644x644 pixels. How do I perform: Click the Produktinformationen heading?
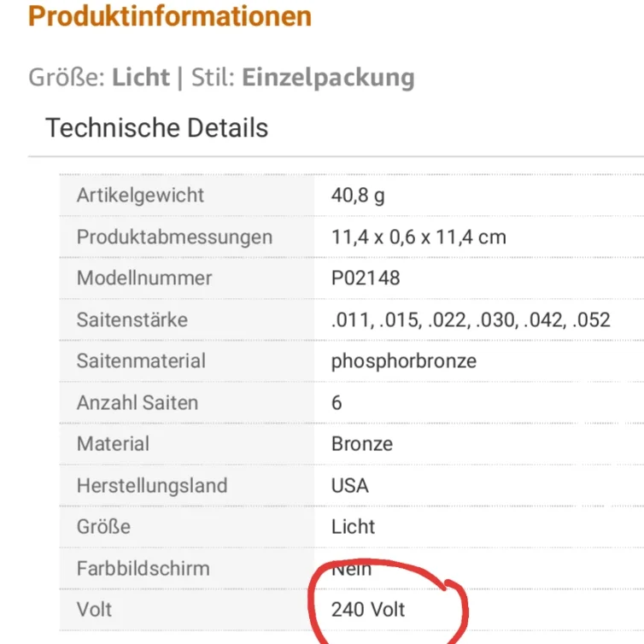(170, 16)
